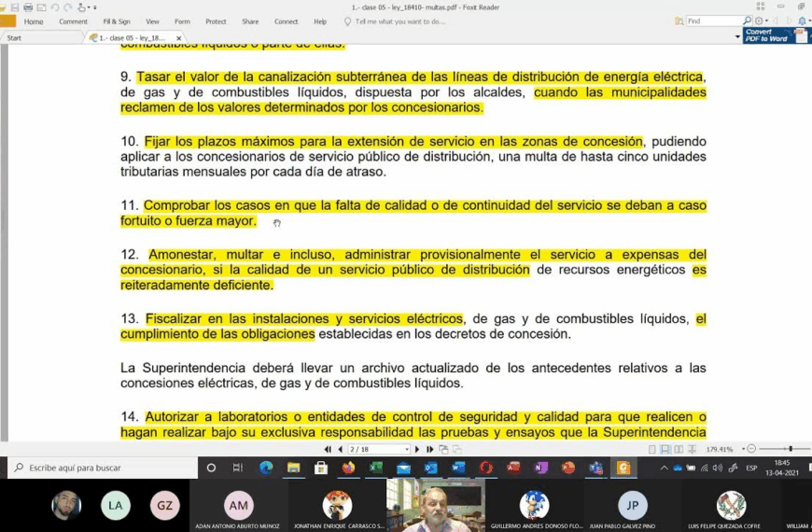
Task: Open the Protect ribbon tab
Action: [x=216, y=21]
